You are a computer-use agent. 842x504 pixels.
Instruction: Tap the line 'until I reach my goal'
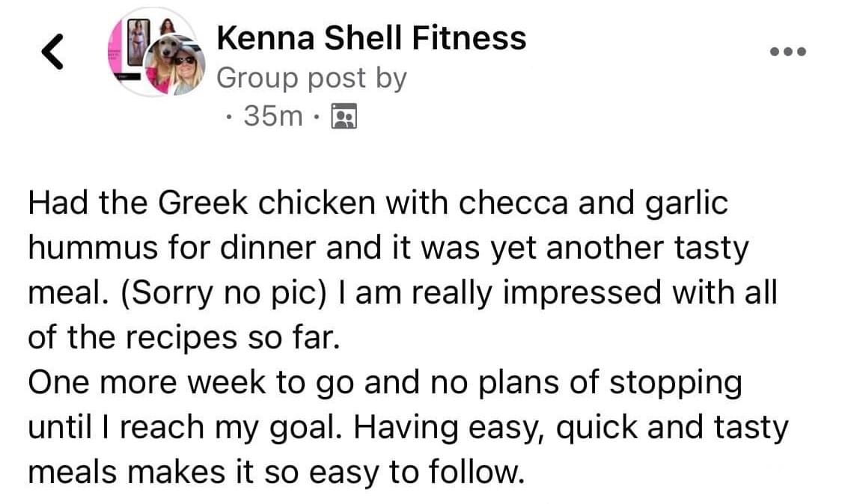tap(408, 428)
